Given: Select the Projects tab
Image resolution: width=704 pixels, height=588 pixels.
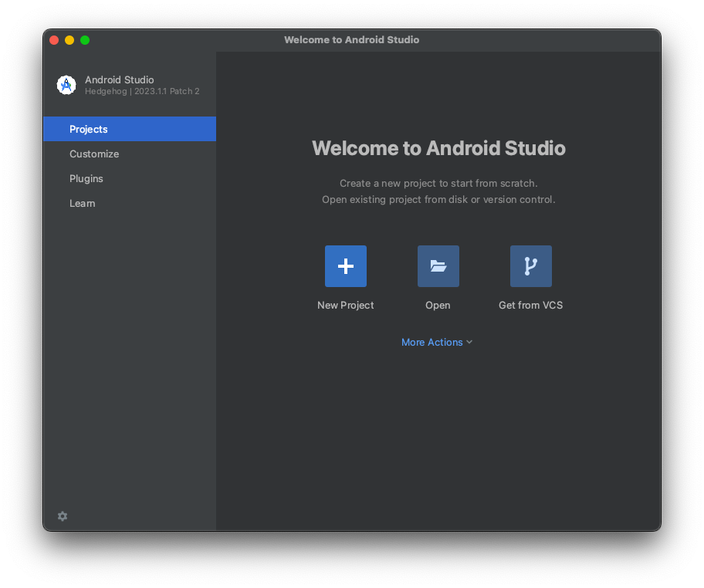Looking at the screenshot, I should (130, 130).
